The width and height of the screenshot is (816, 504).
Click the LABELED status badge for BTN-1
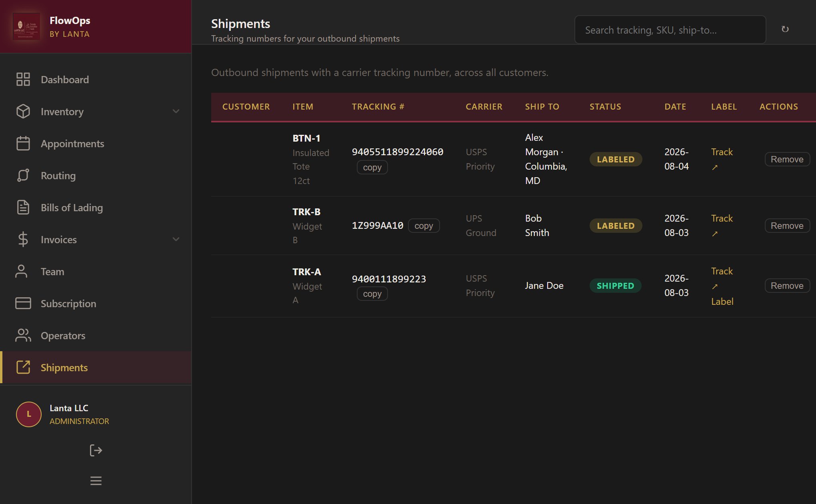pyautogui.click(x=616, y=159)
